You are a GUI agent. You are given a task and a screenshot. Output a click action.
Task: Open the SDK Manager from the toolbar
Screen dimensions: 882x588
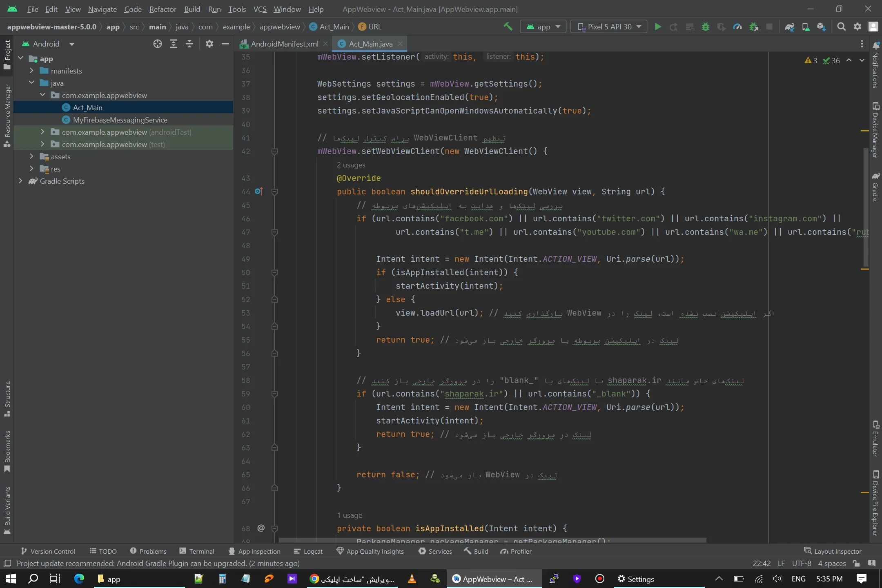(x=822, y=27)
